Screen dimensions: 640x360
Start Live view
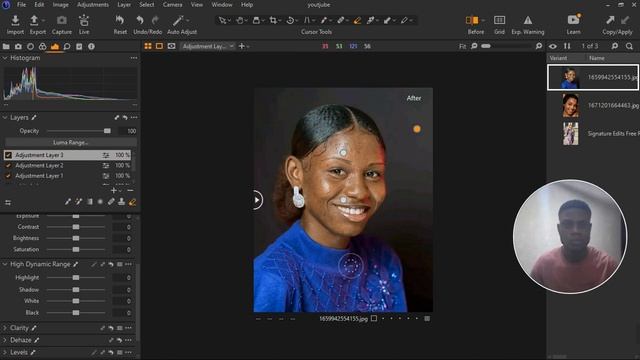[84, 20]
